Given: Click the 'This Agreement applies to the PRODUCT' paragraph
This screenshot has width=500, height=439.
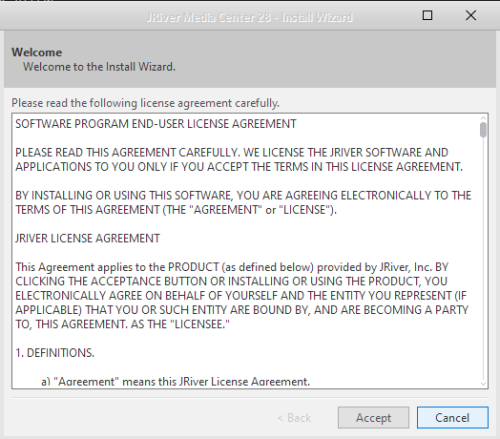Looking at the screenshot, I should pyautogui.click(x=242, y=295).
